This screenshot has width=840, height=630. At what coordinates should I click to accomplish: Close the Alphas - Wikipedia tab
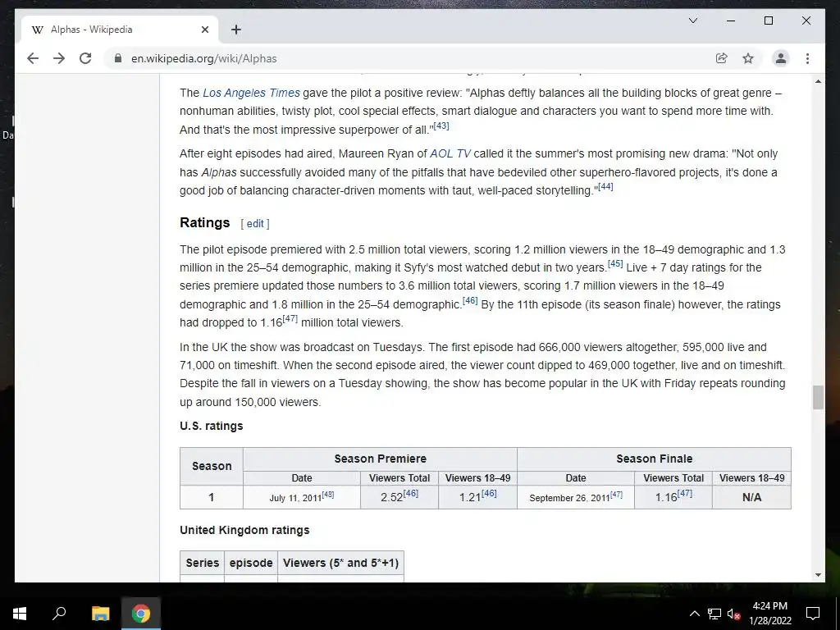204,30
